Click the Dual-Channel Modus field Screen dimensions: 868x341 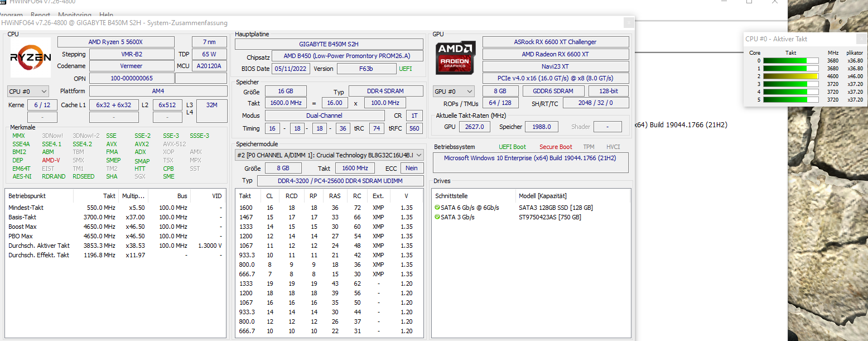pos(324,116)
